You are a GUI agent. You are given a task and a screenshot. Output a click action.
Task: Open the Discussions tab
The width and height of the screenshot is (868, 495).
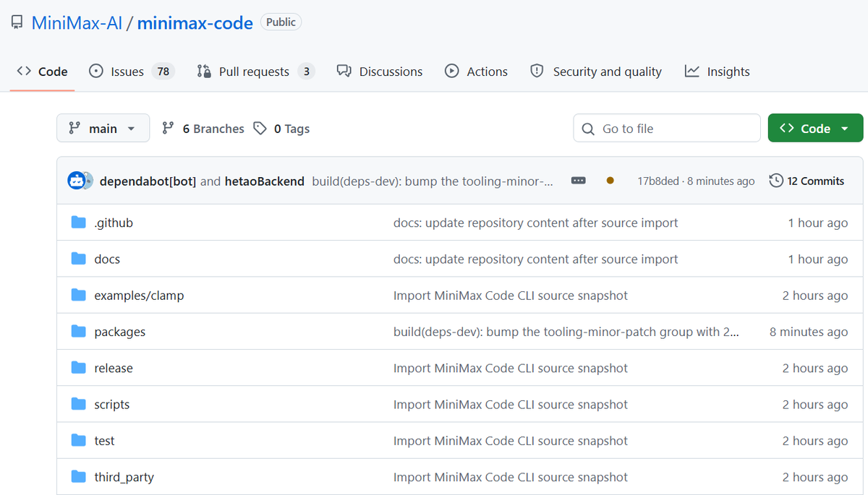(x=379, y=72)
